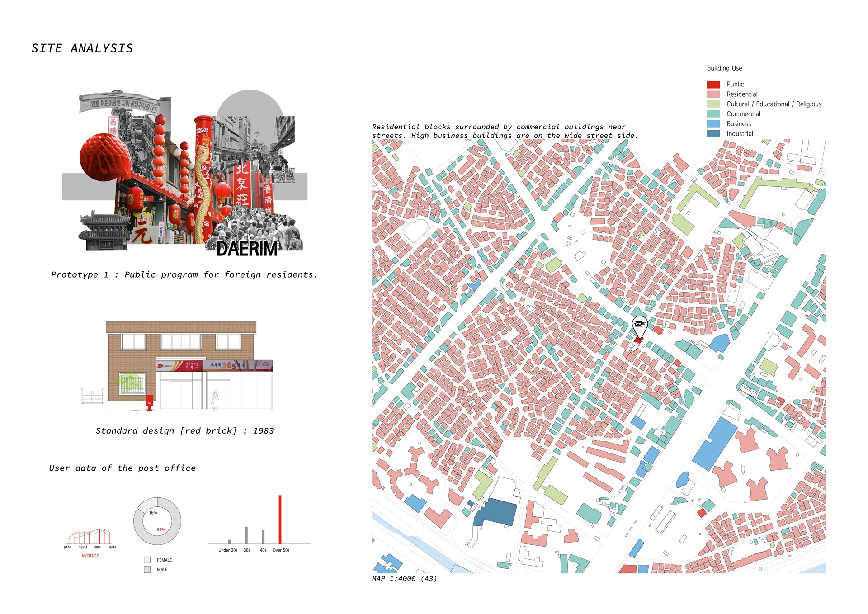Image resolution: width=868 pixels, height=614 pixels.
Task: Click the Residential pink legend swatch
Action: point(713,94)
